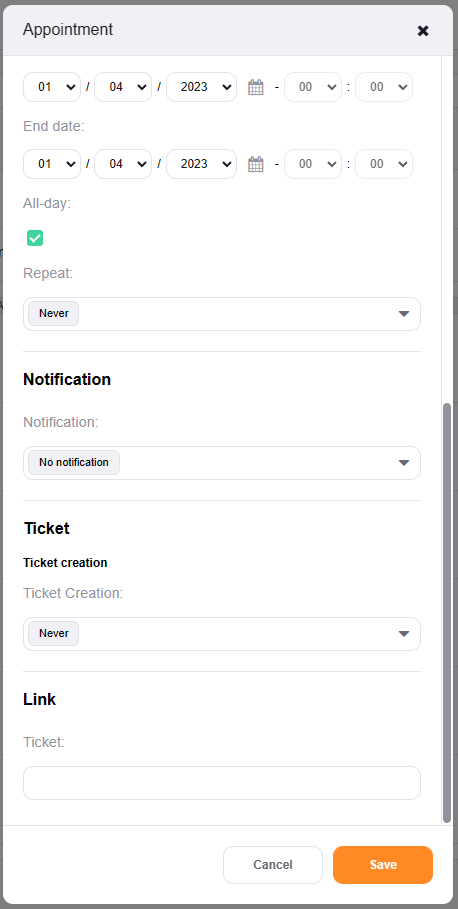The height and width of the screenshot is (909, 458).
Task: Change the start date month dropdown
Action: coord(123,87)
